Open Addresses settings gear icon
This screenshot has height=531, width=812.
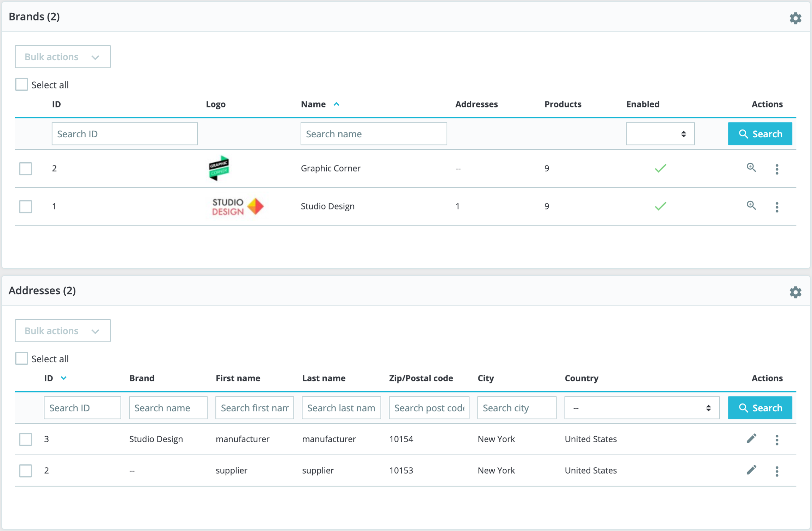pyautogui.click(x=795, y=292)
